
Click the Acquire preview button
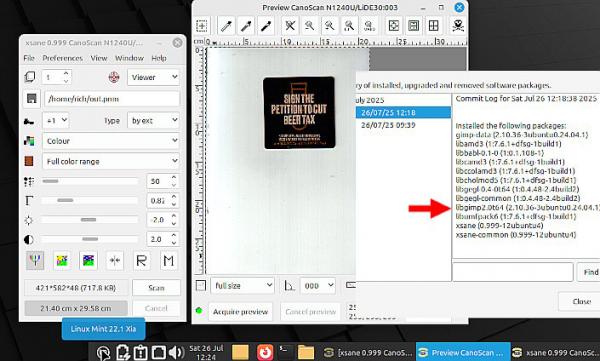(x=240, y=312)
